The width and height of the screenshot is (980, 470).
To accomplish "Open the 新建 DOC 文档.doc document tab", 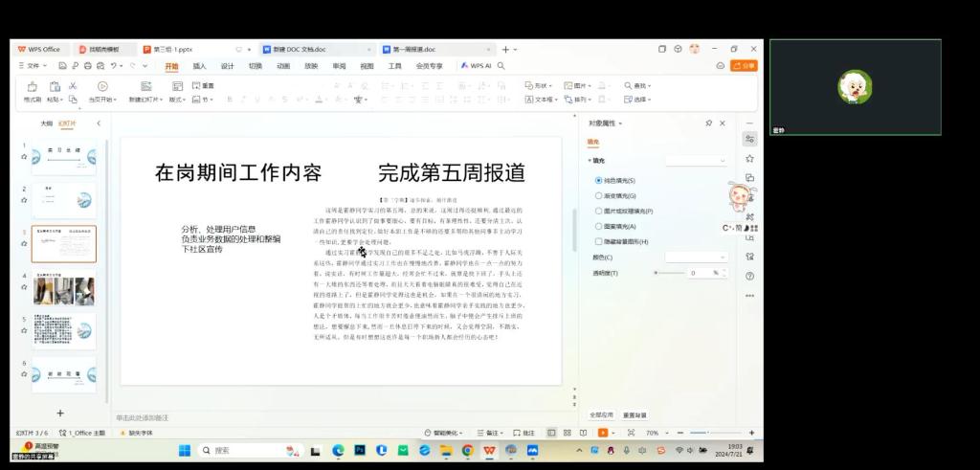I will point(298,49).
